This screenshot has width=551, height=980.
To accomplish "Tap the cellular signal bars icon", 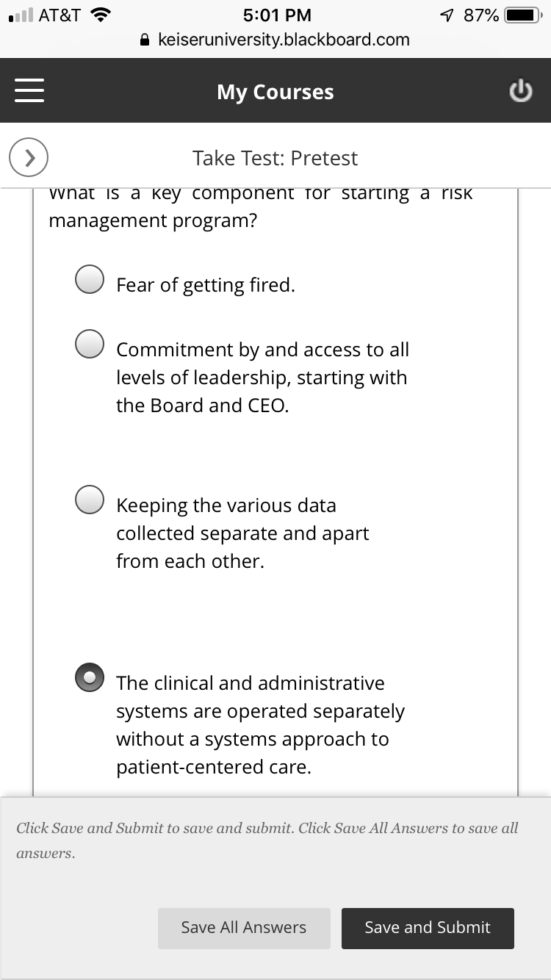I will [20, 15].
